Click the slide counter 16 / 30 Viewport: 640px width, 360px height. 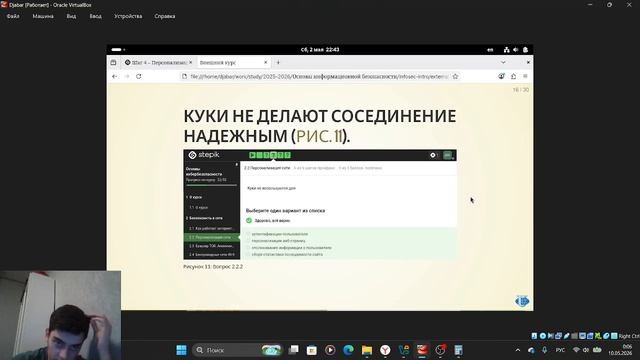tap(521, 90)
